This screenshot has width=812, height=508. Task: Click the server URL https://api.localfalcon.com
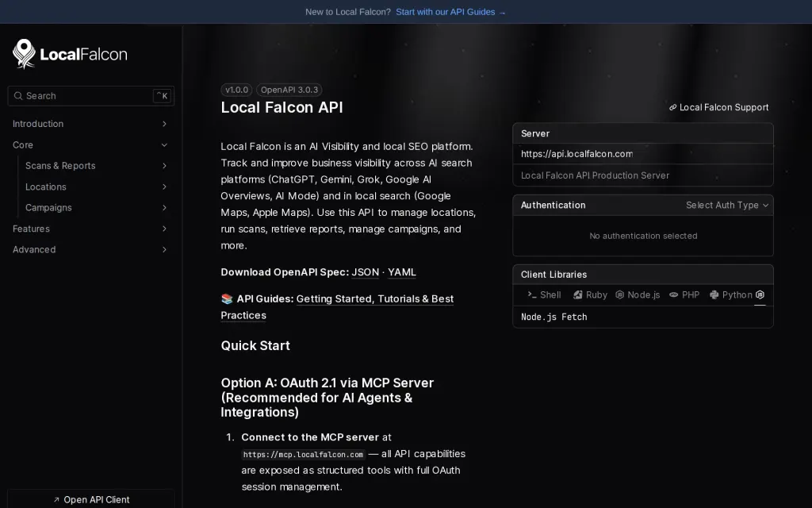pyautogui.click(x=576, y=154)
